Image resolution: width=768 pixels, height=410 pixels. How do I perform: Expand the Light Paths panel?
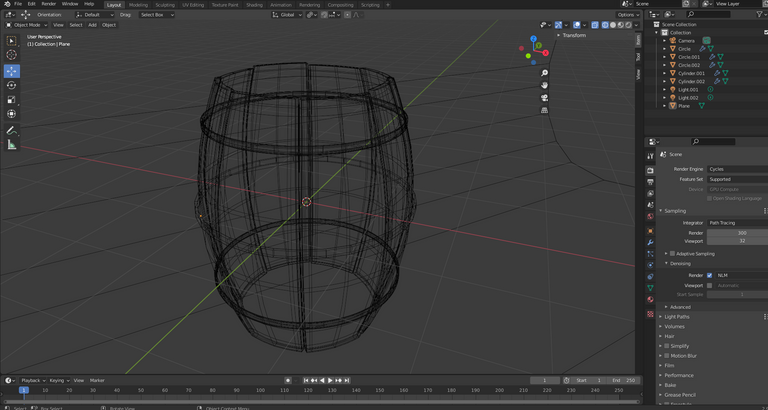click(677, 316)
